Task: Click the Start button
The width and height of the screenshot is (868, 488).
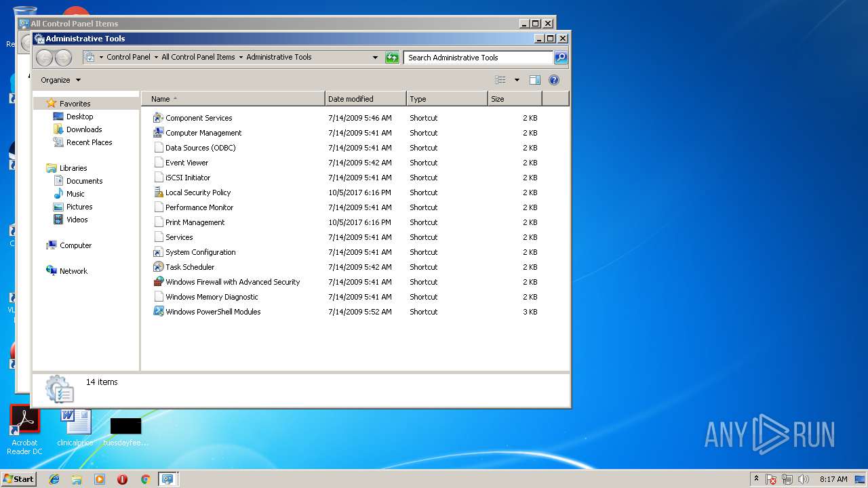Action: [x=18, y=479]
